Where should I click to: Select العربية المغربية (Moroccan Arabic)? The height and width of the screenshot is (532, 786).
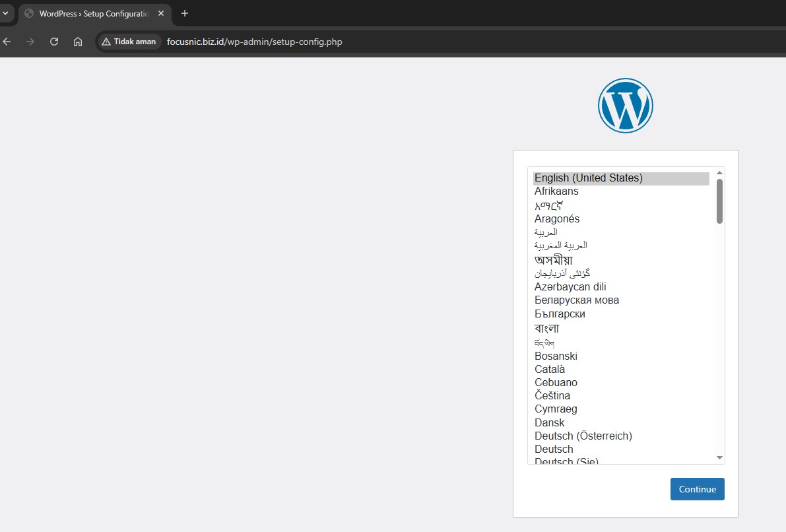pos(621,245)
